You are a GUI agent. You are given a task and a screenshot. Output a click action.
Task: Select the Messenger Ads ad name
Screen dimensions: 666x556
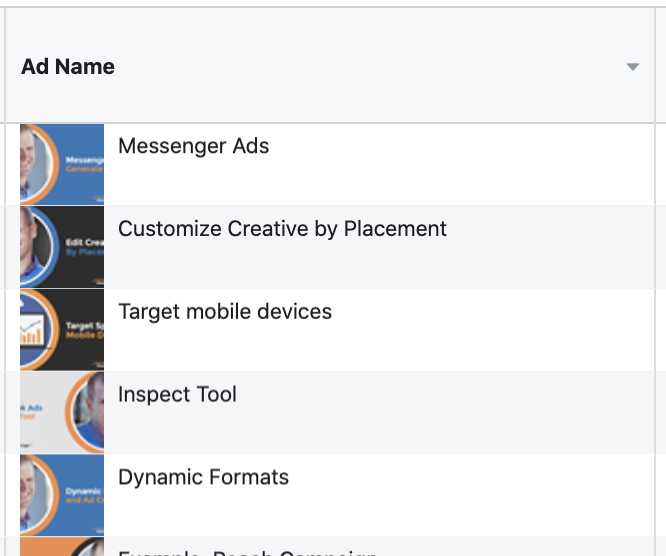[x=194, y=146]
